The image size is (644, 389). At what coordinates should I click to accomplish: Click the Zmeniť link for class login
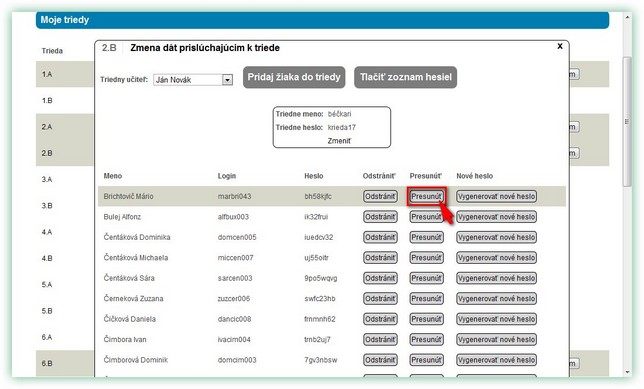(x=339, y=141)
